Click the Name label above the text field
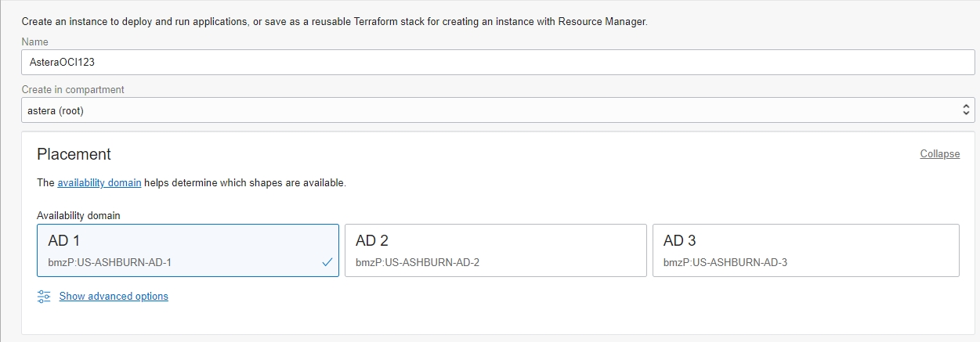Image resolution: width=980 pixels, height=342 pixels. 35,41
